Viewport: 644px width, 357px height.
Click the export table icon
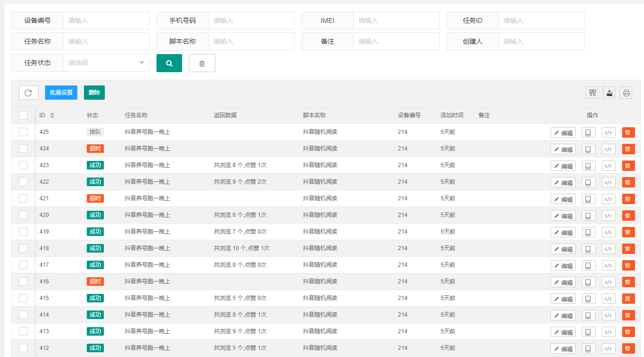click(609, 93)
